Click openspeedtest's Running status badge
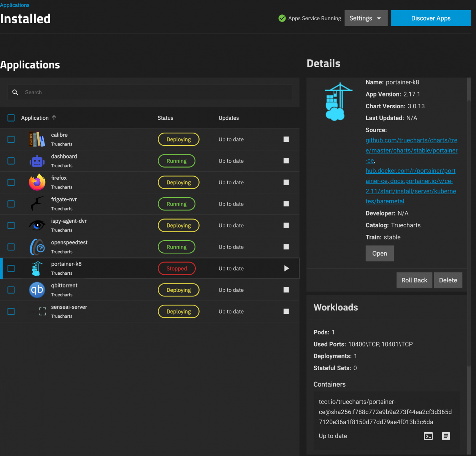Viewport: 476px width, 456px height. [176, 247]
